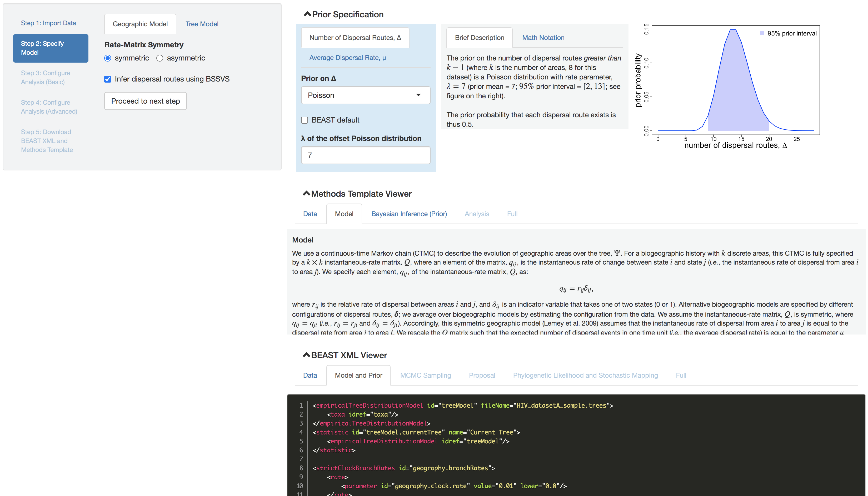This screenshot has height=496, width=868.
Task: Open Full tab in Methods Template Viewer
Action: [x=512, y=214]
